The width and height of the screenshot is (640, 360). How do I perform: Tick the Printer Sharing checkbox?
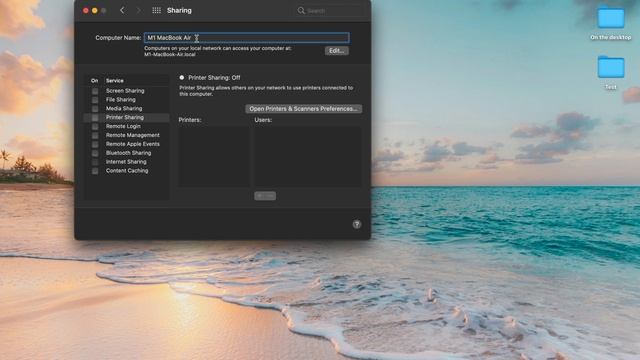(95, 118)
